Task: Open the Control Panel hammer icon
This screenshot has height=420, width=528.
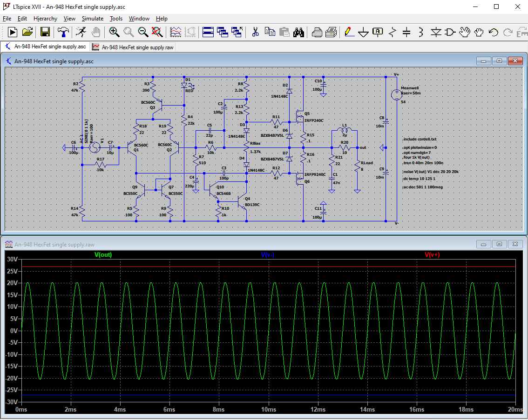Action: coord(62,32)
